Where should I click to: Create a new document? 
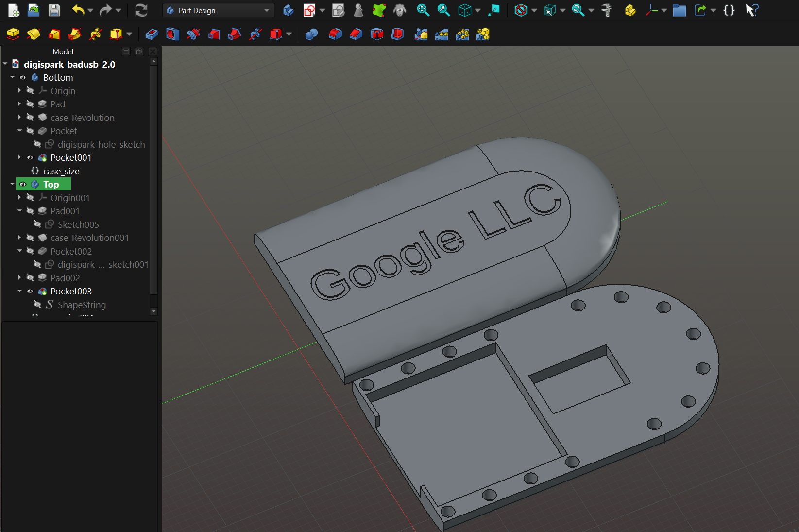click(14, 10)
